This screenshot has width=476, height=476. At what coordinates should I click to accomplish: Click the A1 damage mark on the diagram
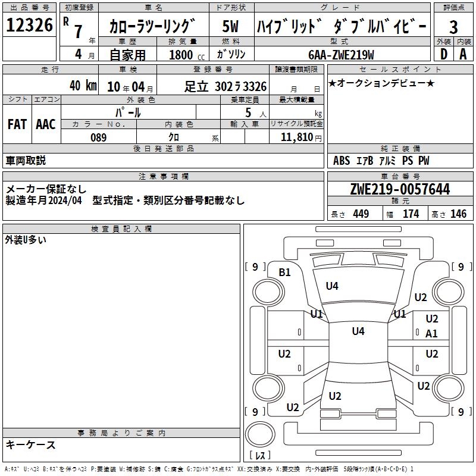pos(431,334)
